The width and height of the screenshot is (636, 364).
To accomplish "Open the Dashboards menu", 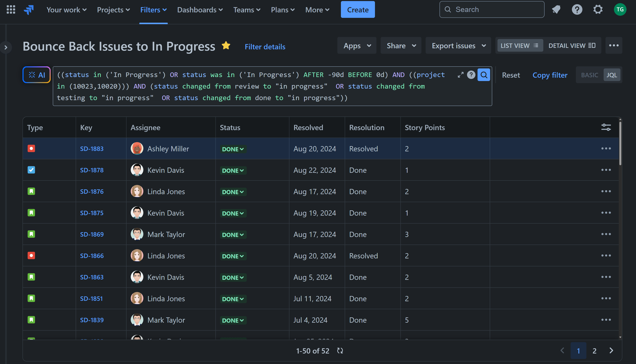I will pos(199,10).
